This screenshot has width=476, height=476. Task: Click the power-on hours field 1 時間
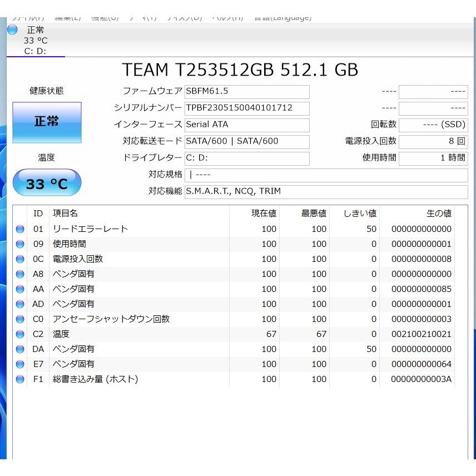[x=433, y=158]
